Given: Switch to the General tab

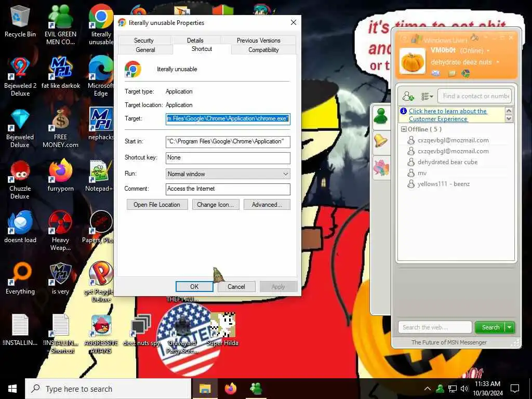Looking at the screenshot, I should click(145, 49).
